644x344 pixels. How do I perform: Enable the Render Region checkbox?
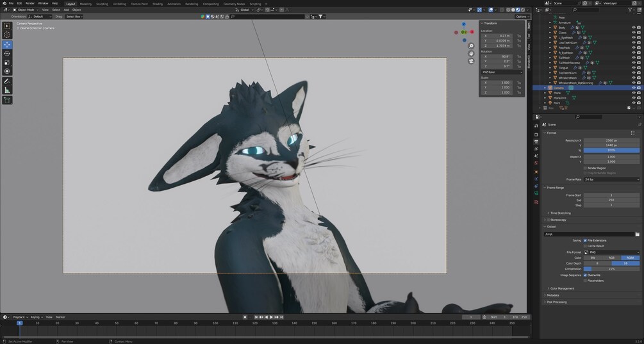coord(585,168)
